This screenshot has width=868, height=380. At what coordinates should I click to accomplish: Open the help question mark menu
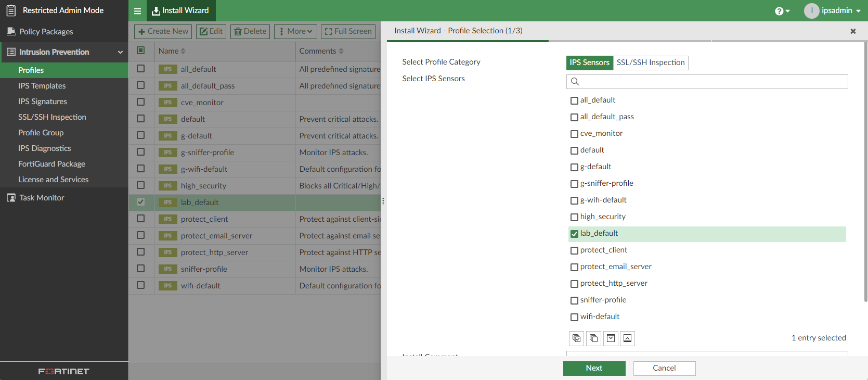(782, 11)
